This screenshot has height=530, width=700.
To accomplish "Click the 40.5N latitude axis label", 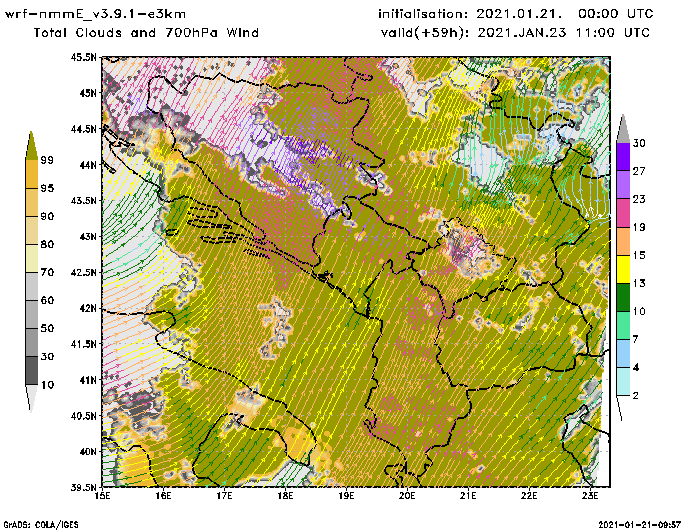I will (83, 416).
